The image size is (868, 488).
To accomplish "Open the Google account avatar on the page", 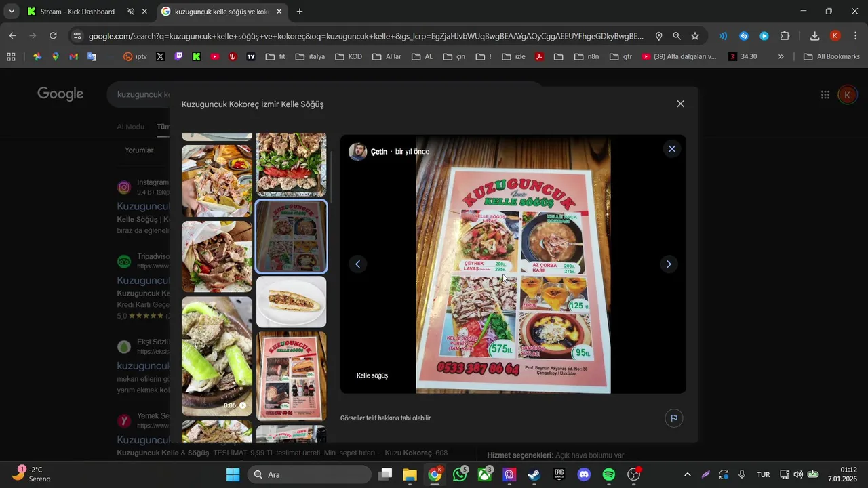I will (x=847, y=95).
